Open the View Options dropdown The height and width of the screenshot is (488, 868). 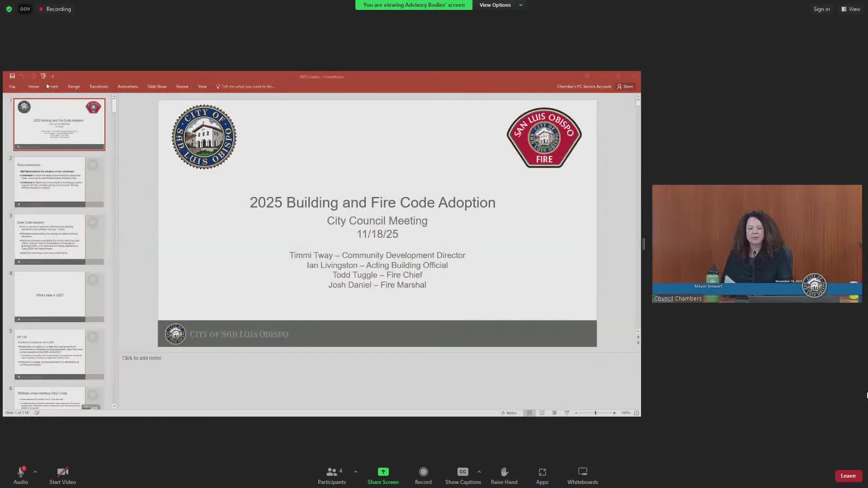[500, 5]
